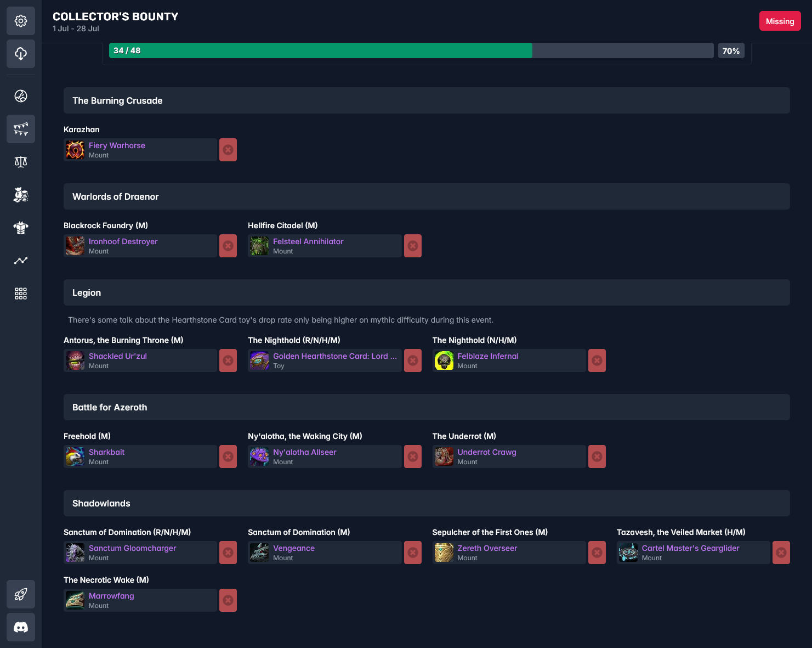
Task: Open the coin stacks sidebar icon
Action: [21, 195]
